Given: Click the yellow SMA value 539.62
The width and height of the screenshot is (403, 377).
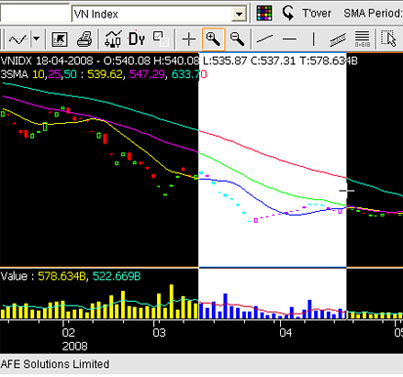Looking at the screenshot, I should pyautogui.click(x=105, y=74).
